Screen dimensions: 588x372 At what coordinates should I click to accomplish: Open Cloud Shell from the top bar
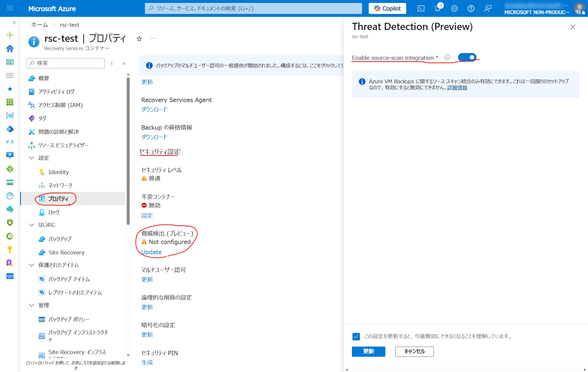click(x=421, y=8)
